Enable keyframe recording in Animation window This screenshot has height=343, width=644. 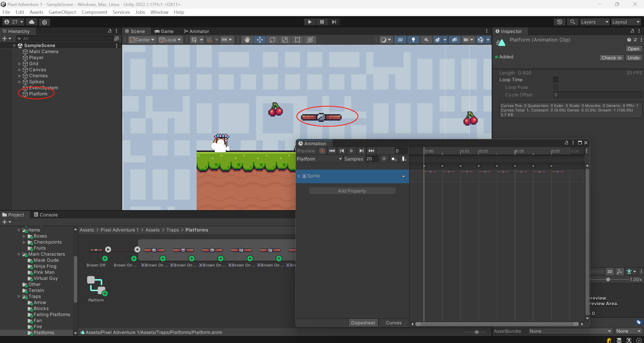tap(322, 150)
